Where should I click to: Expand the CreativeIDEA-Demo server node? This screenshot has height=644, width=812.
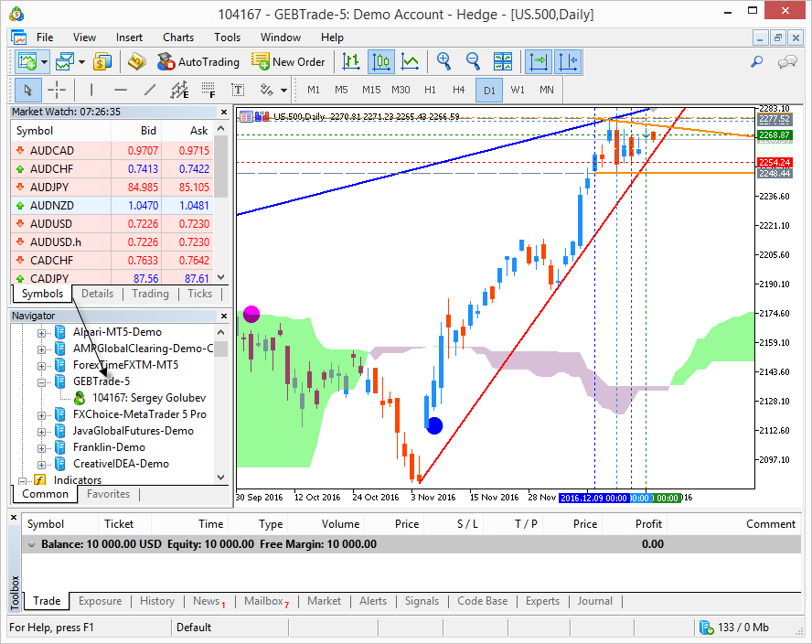[x=41, y=465]
